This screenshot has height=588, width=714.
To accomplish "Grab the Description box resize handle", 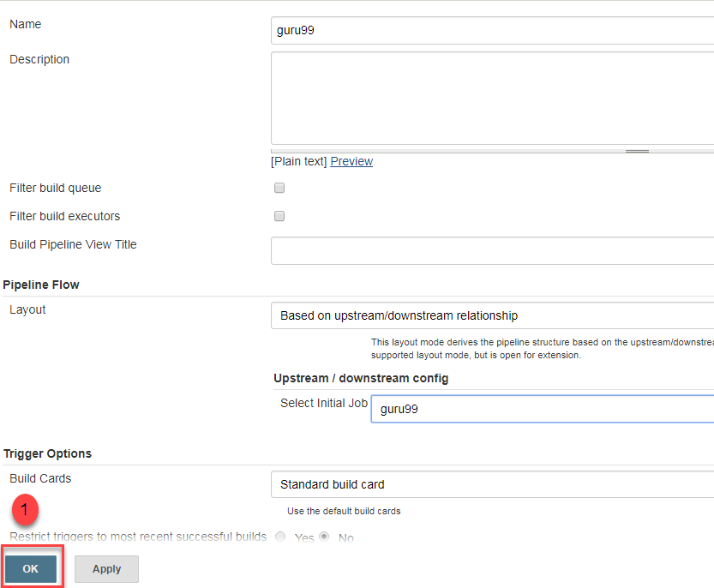I will 636,150.
